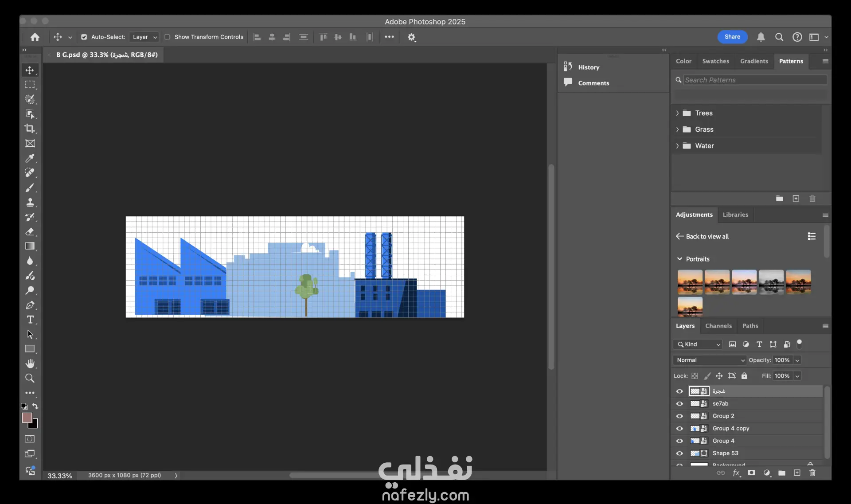Open the Auto-Select Layer dropdown

point(144,37)
